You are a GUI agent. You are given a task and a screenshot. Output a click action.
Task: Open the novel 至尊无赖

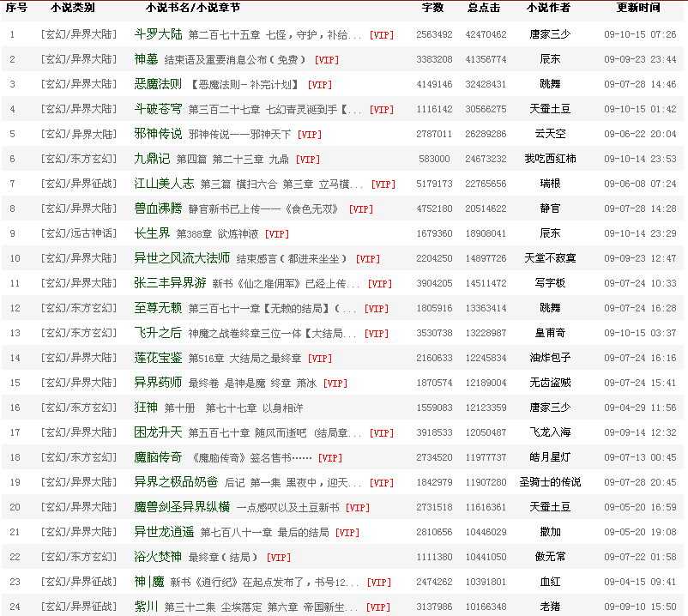tap(158, 308)
